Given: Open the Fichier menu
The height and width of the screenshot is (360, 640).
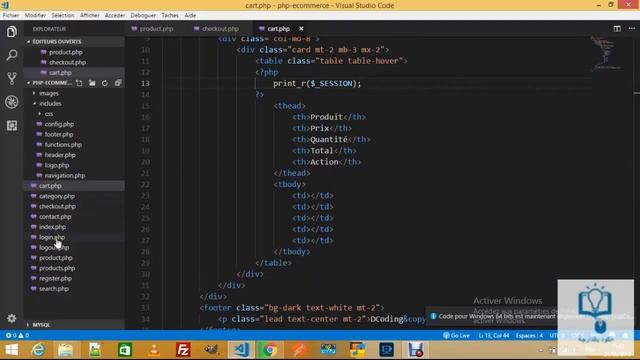Looking at the screenshot, I should (11, 15).
